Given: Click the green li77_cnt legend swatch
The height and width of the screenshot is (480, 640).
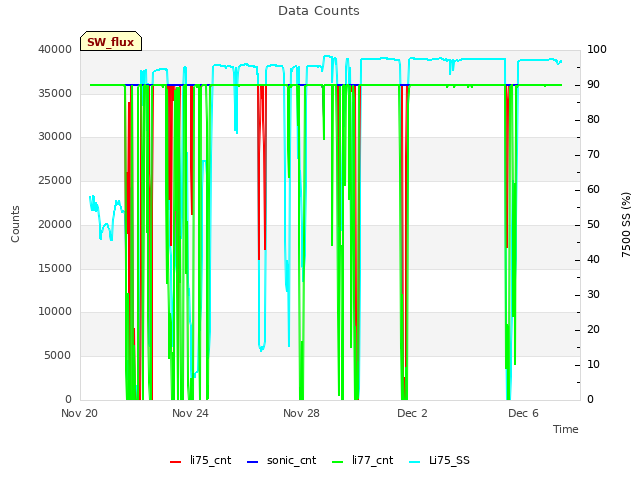Looking at the screenshot, I should point(338,462).
